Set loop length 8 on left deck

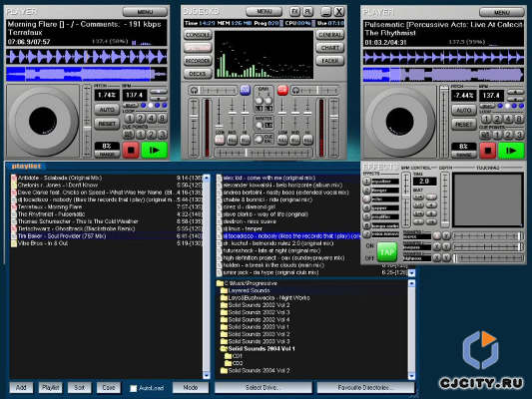coord(162,119)
